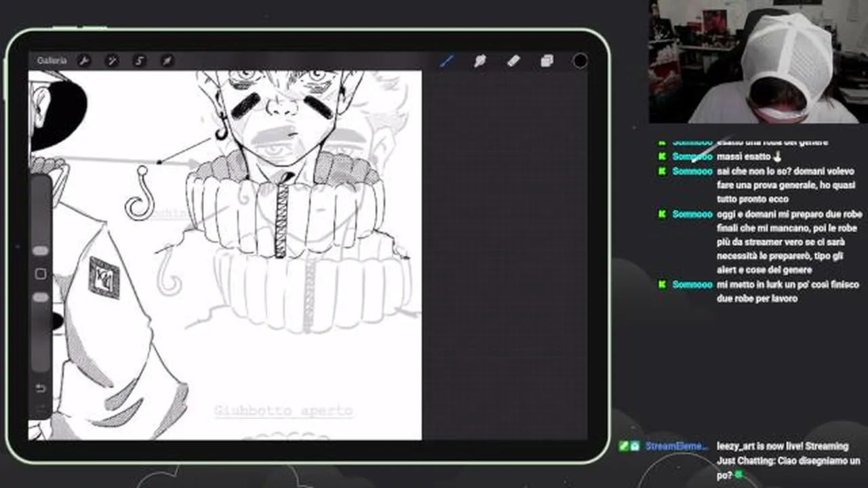The image size is (868, 488).
Task: Return to the Galleria
Action: point(52,61)
